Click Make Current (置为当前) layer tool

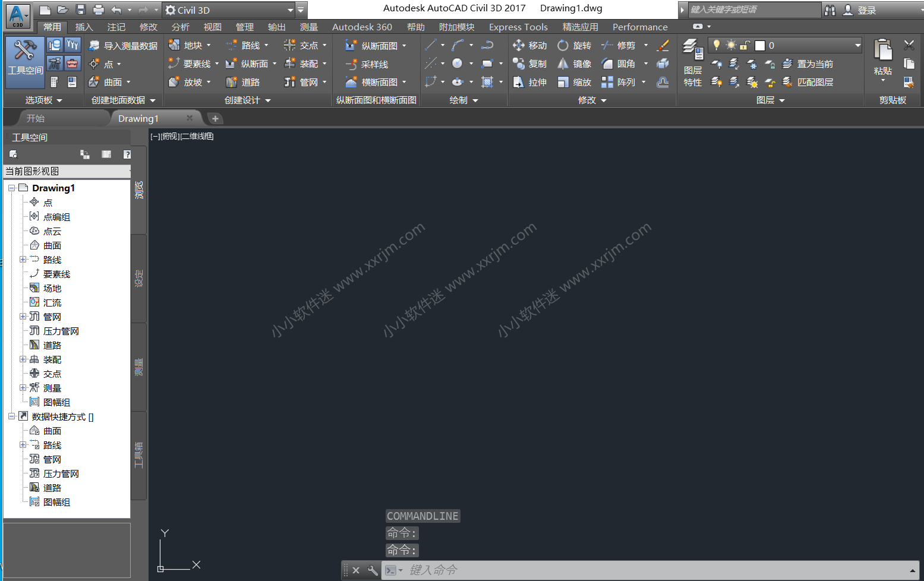coord(808,64)
